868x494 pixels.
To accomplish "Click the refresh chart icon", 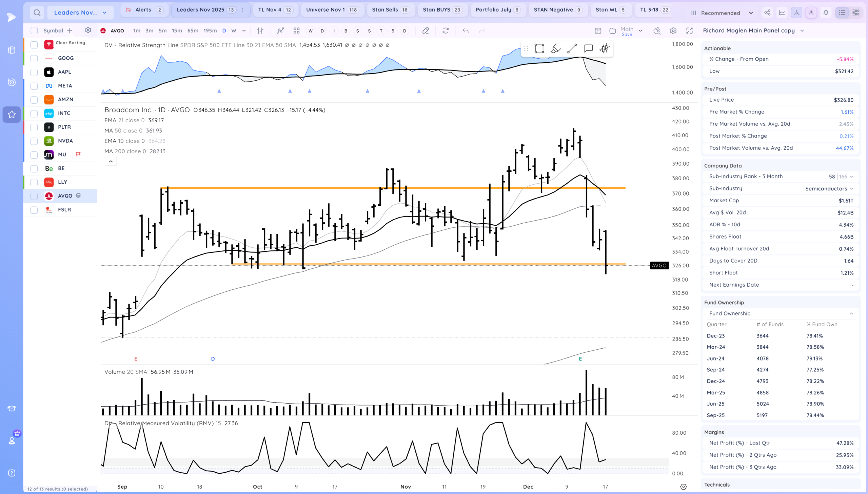I will click(446, 30).
